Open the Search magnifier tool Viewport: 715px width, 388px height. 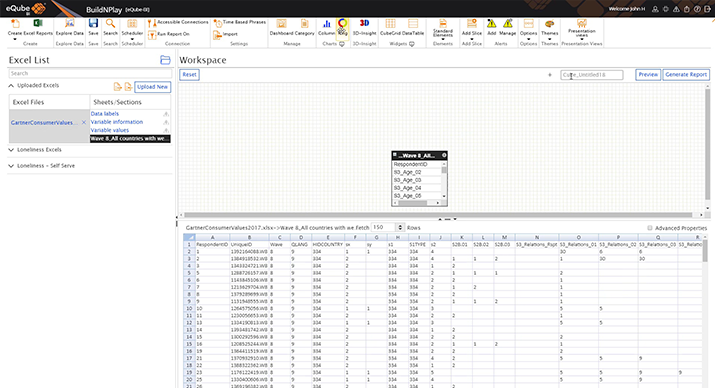pyautogui.click(x=110, y=27)
